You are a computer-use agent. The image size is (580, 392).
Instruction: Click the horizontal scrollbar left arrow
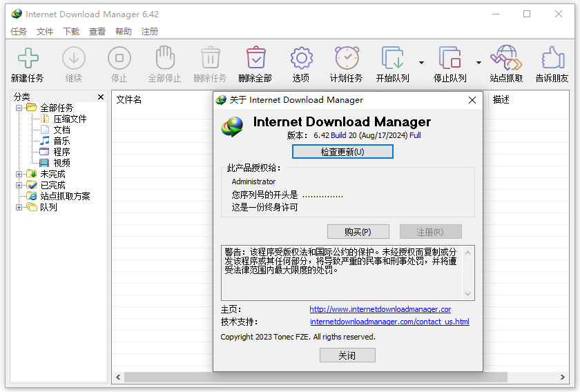(x=118, y=378)
